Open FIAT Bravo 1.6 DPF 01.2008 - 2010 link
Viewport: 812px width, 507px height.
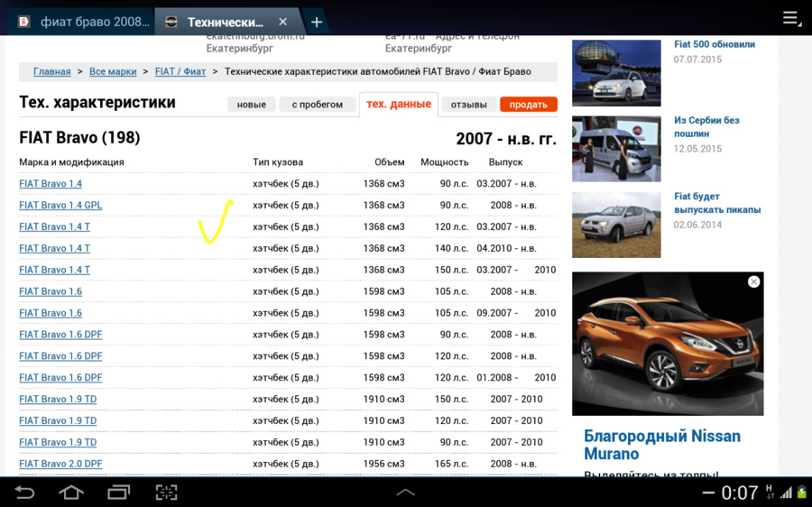(x=60, y=378)
